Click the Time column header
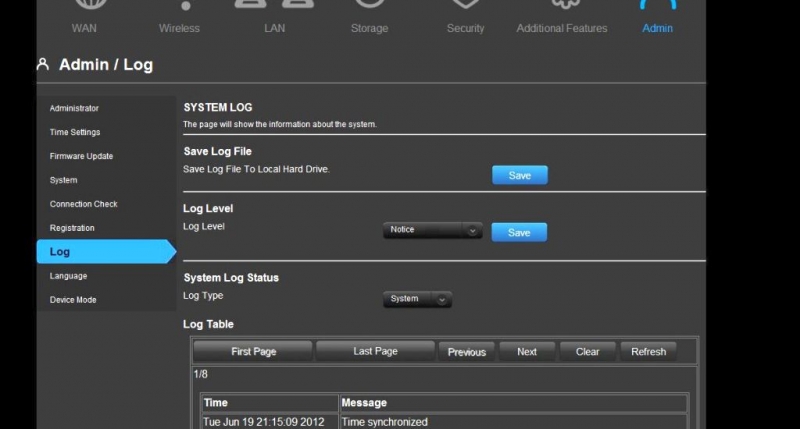Screen dimensions: 800x429 pos(269,402)
